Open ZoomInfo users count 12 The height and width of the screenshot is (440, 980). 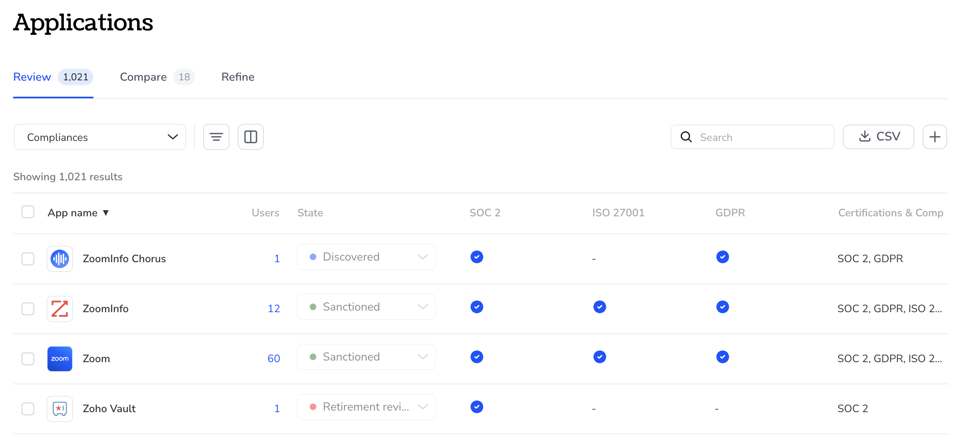(x=274, y=309)
